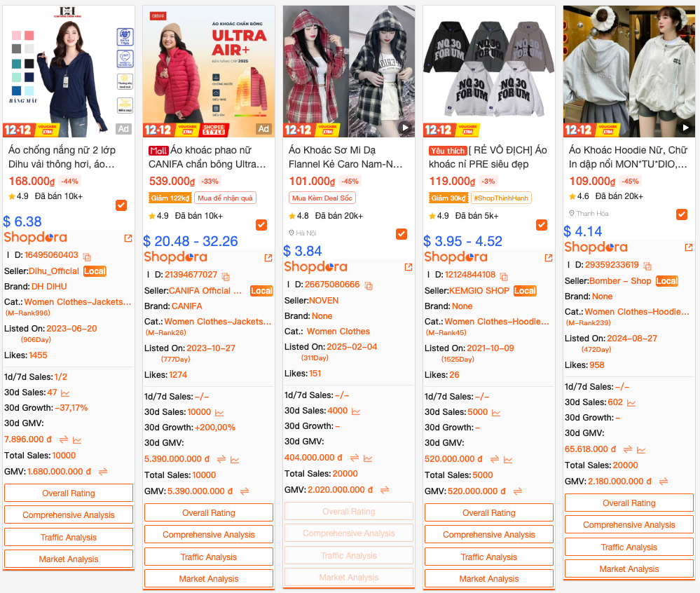
Task: Convert currency for the 5.390.000.000 đ 30d GMV
Action: [221, 459]
